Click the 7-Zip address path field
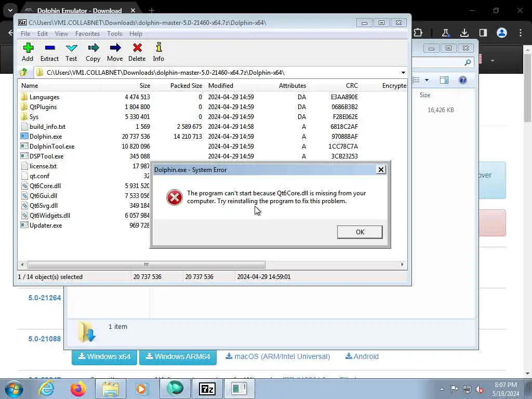The width and height of the screenshot is (532, 399). (217, 73)
